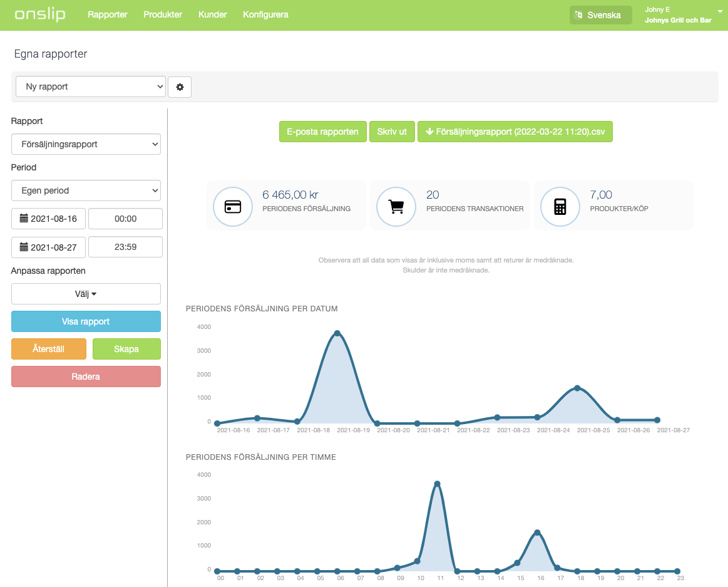Open report settings gear icon

[180, 87]
